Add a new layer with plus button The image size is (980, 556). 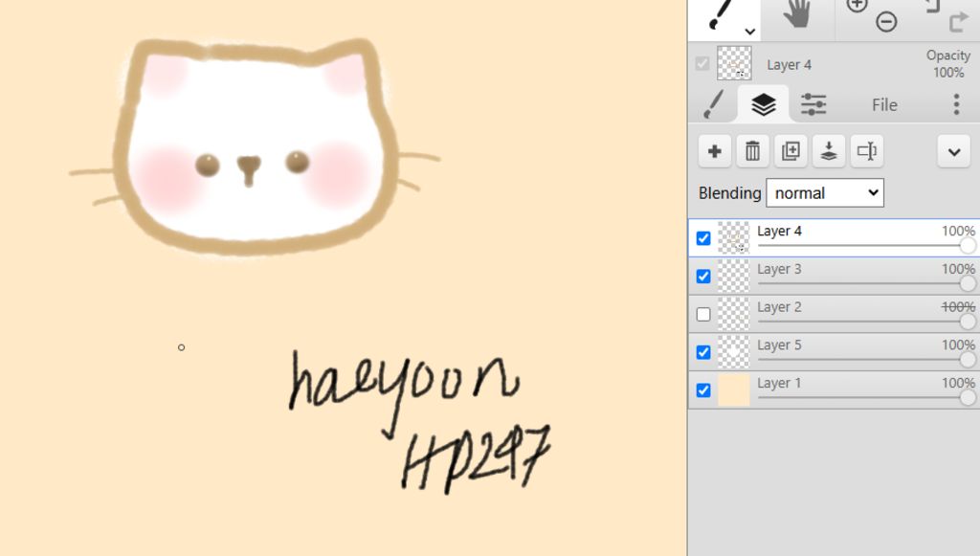click(x=714, y=151)
